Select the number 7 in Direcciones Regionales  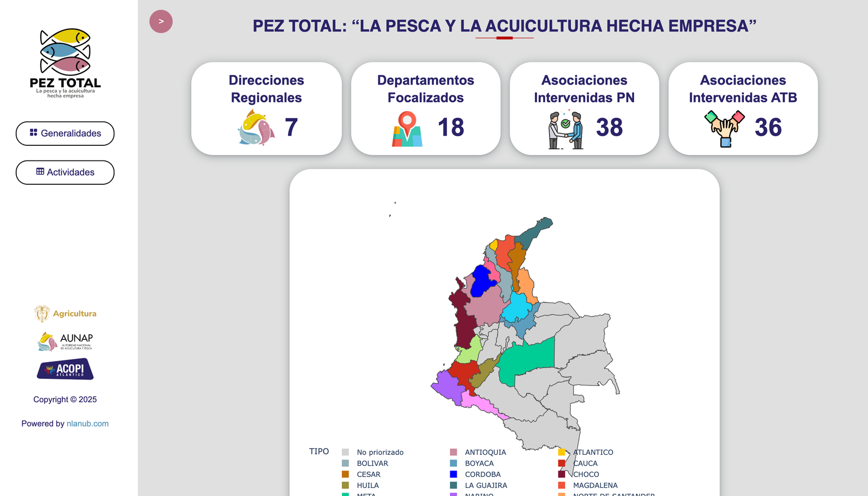tap(291, 128)
